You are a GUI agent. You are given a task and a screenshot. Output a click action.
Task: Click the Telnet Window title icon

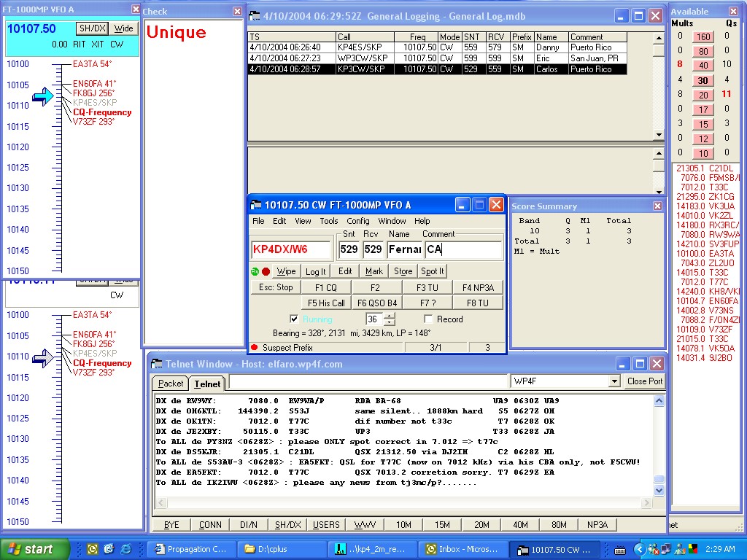157,364
